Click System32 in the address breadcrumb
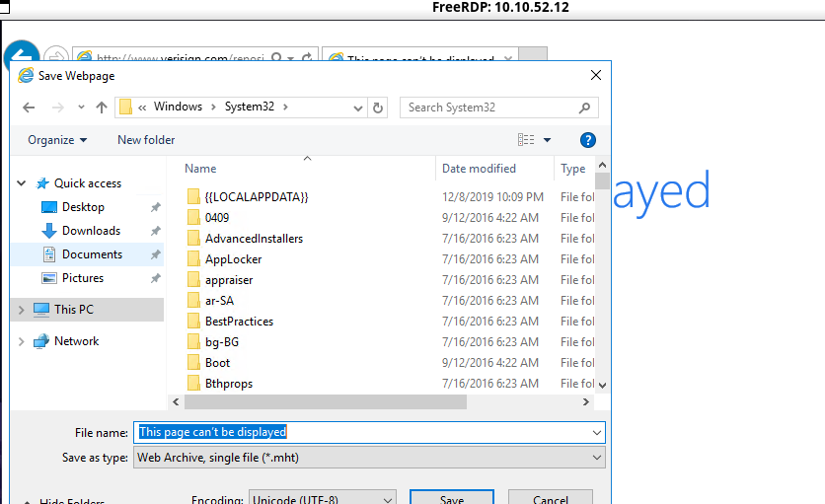 pos(250,107)
